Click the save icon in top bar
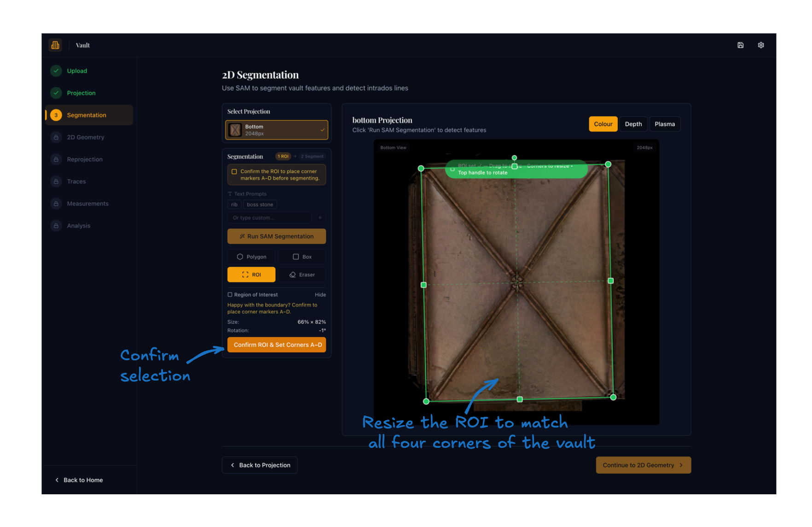The width and height of the screenshot is (812, 527). tap(740, 45)
